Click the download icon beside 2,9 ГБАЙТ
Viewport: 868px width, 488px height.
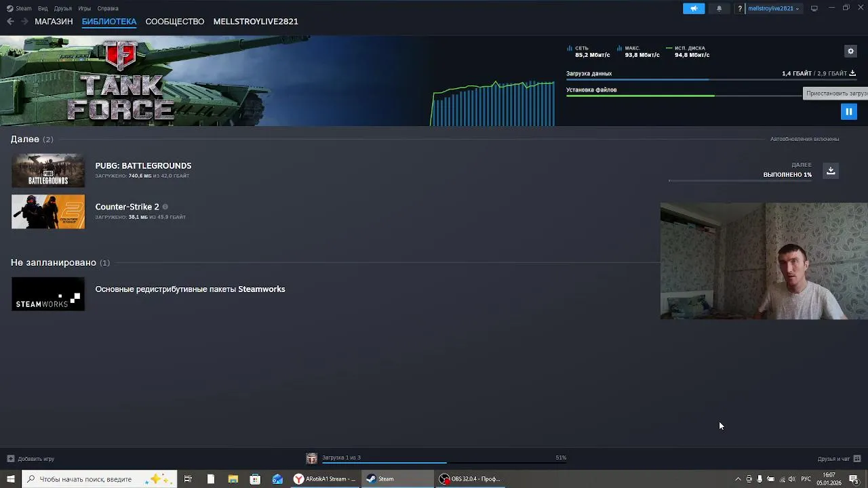click(852, 73)
